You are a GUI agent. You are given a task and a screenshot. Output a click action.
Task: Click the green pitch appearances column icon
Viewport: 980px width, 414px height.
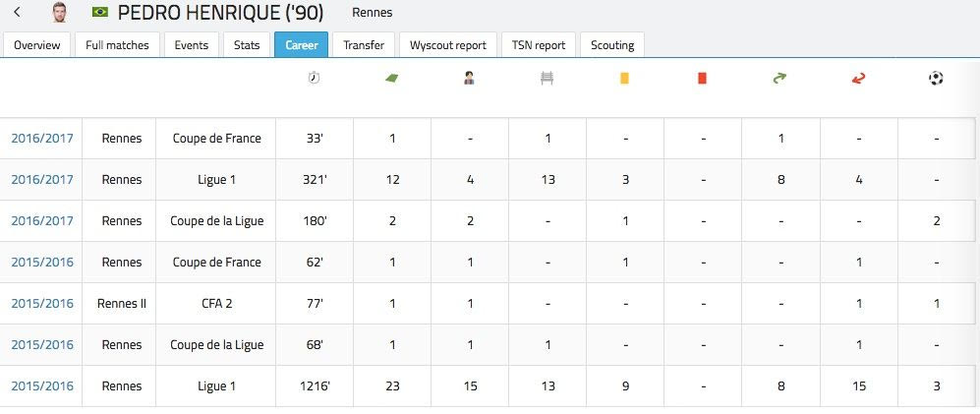coord(391,79)
